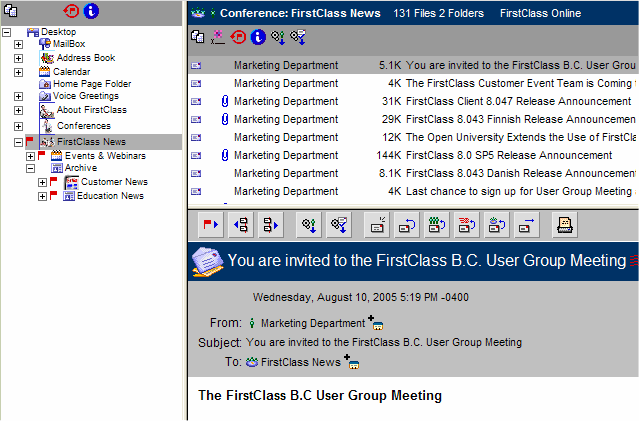Click the red flag icon in message toolbar
The image size is (639, 421).
pyautogui.click(x=211, y=226)
